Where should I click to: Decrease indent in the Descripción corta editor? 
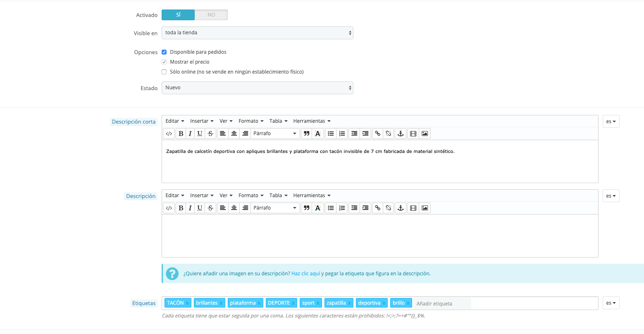click(x=354, y=134)
